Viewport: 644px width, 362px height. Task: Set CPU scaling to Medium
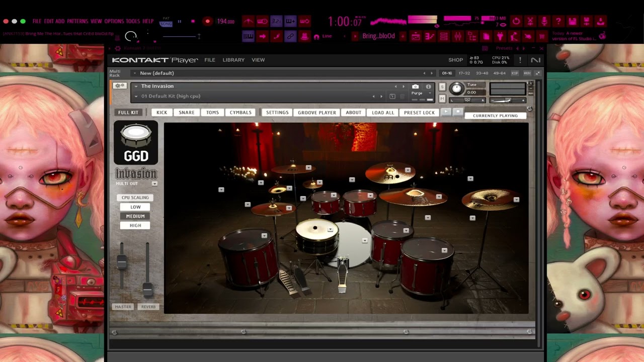[135, 216]
